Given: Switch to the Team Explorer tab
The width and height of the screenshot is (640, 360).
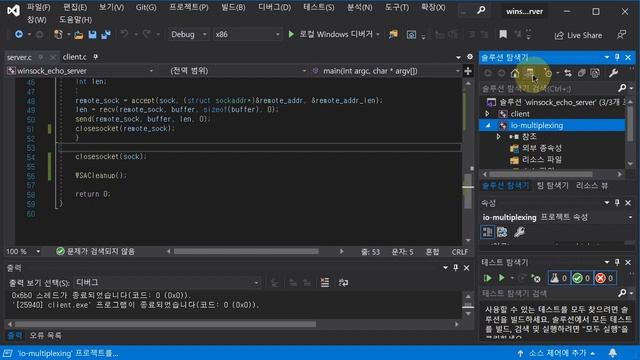Looking at the screenshot, I should point(552,186).
